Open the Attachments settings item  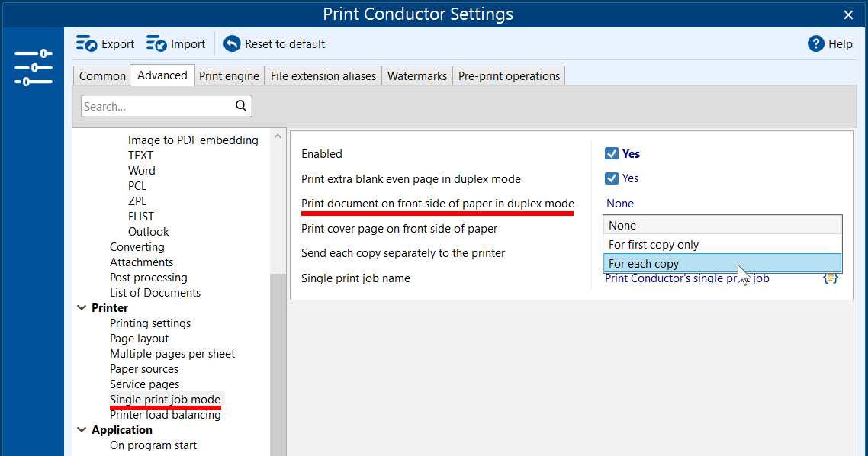(141, 262)
